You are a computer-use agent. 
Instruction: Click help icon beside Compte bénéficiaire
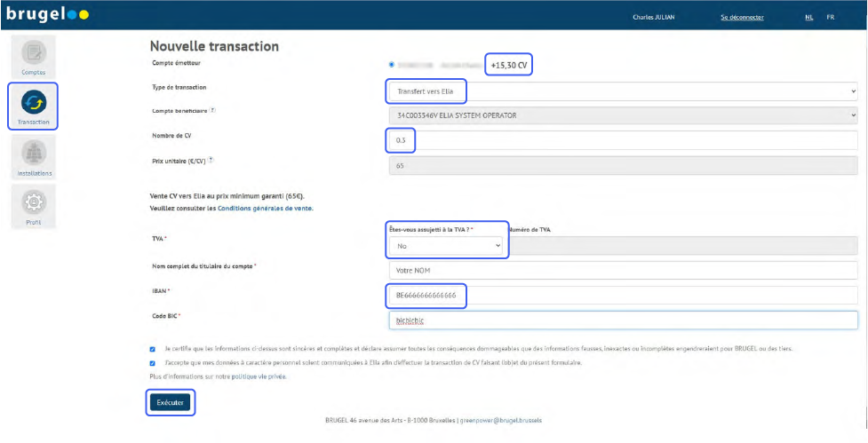(x=214, y=111)
